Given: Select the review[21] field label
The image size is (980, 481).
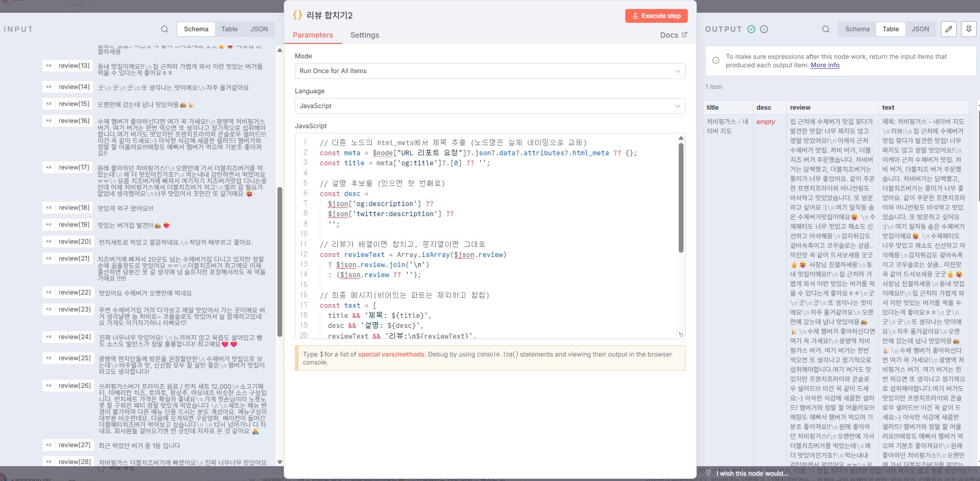Looking at the screenshot, I should [x=74, y=259].
